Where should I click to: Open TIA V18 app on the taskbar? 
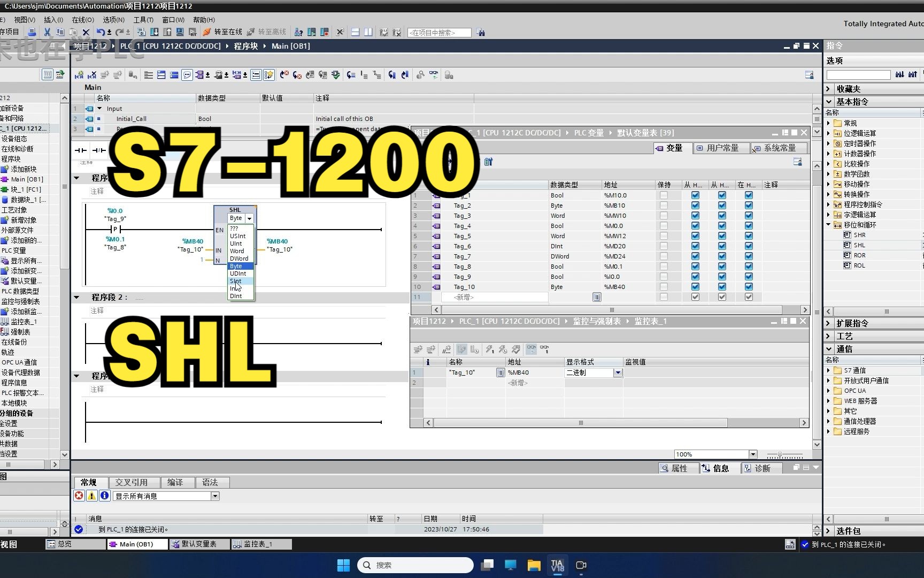[x=557, y=565]
